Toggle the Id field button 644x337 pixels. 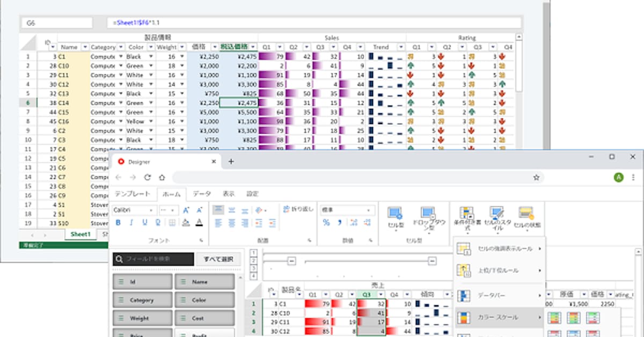click(x=142, y=282)
